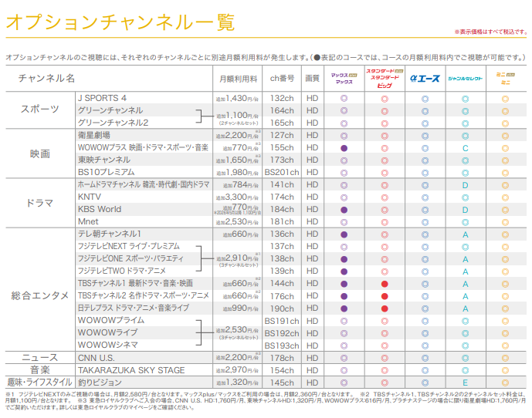Click teal letter C in WOWOWプラス row
This screenshot has height=418, width=532.
[x=465, y=148]
